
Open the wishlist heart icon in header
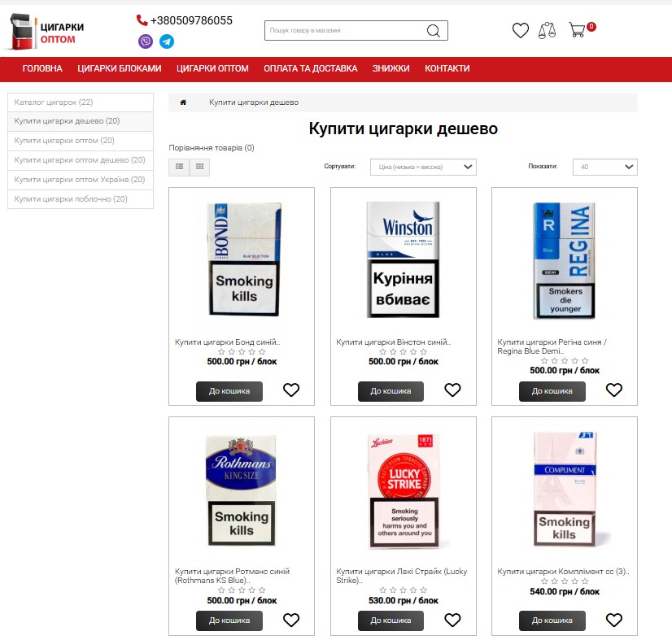[x=521, y=31]
